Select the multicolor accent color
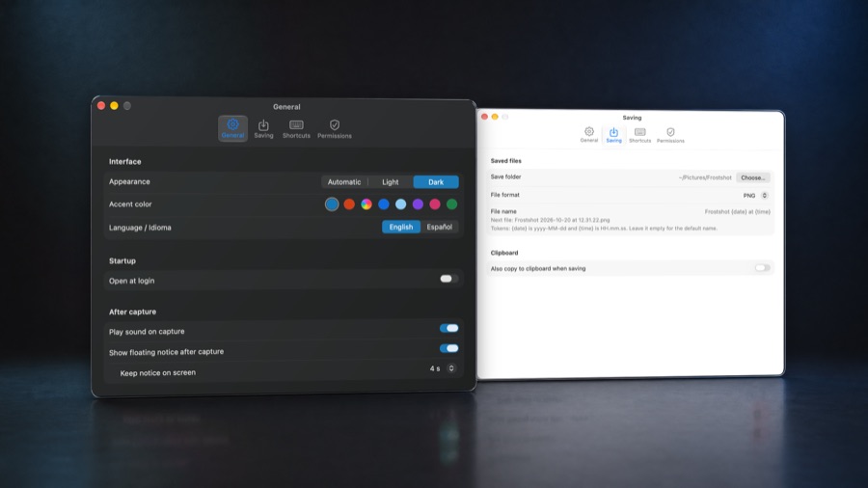 point(366,204)
